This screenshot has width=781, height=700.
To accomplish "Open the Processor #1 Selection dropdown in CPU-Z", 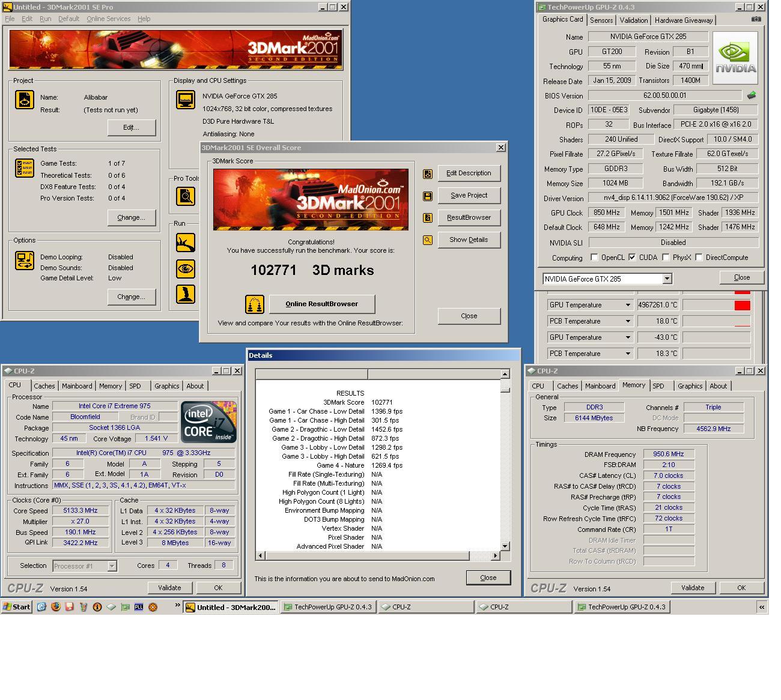I will (x=112, y=566).
